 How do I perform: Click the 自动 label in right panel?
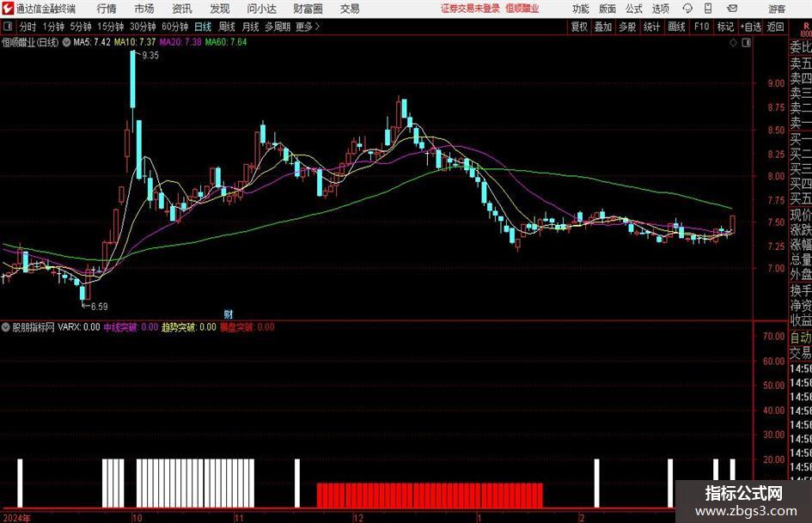(801, 338)
